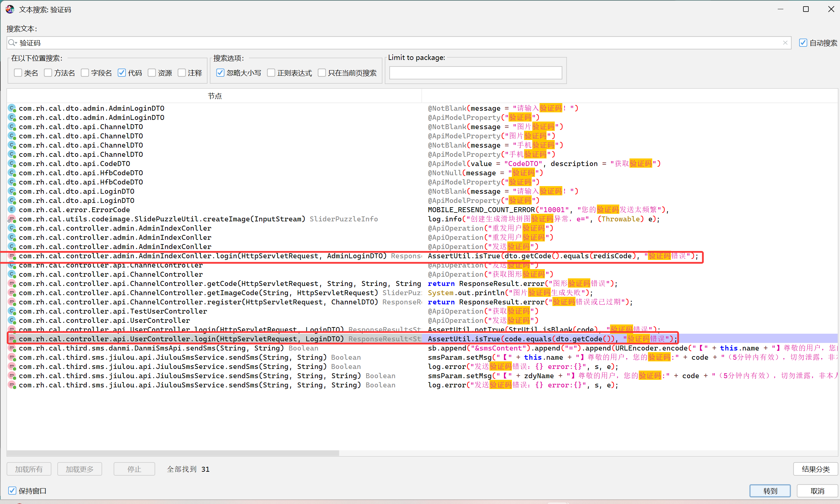Image resolution: width=840 pixels, height=504 pixels.
Task: Enable 类名 search location checkbox
Action: (18, 73)
